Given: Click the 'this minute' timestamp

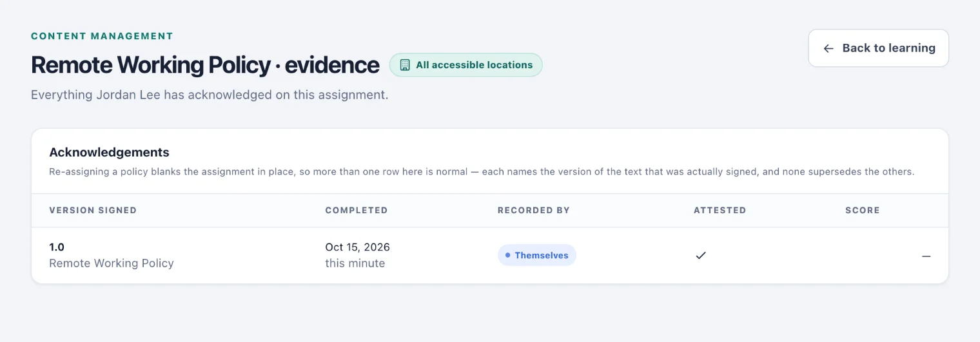Looking at the screenshot, I should pos(355,263).
